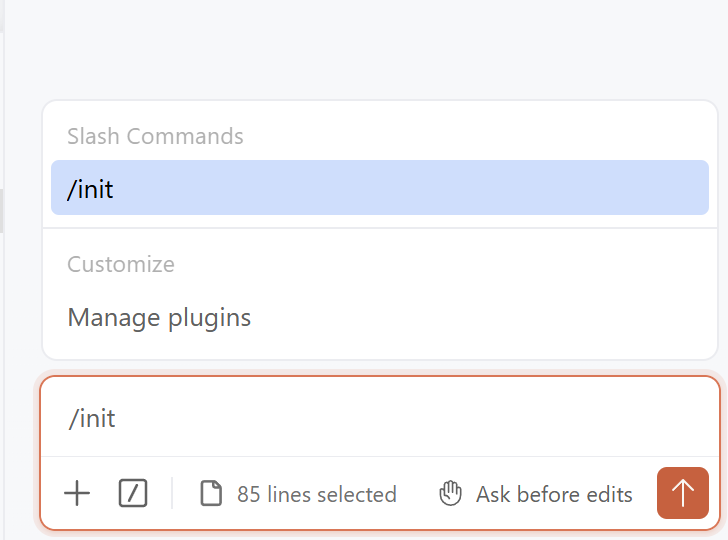
Task: Click the Ask before edits label text
Action: click(x=554, y=494)
